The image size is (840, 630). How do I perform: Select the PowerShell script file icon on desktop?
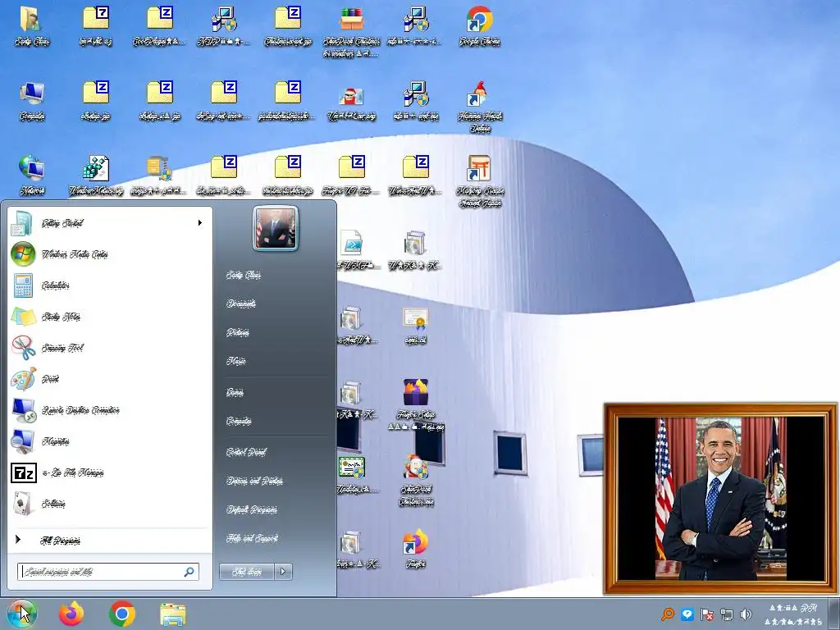tap(352, 249)
